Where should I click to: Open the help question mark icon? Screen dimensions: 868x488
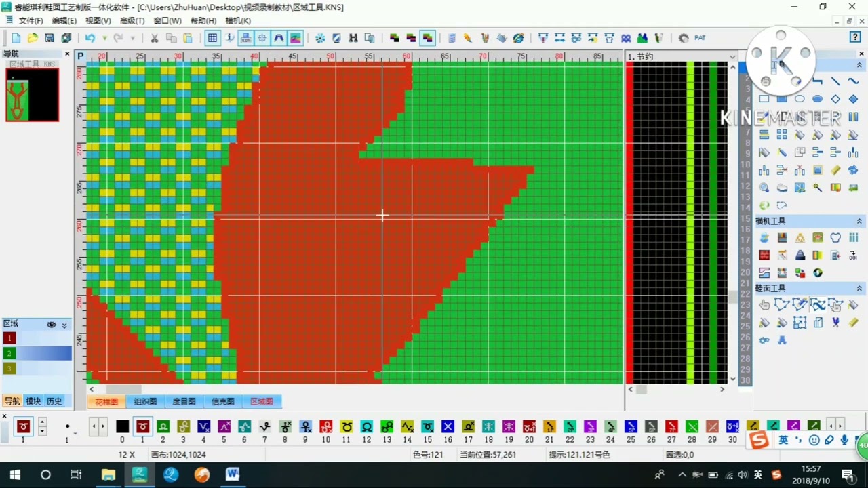[x=855, y=37]
